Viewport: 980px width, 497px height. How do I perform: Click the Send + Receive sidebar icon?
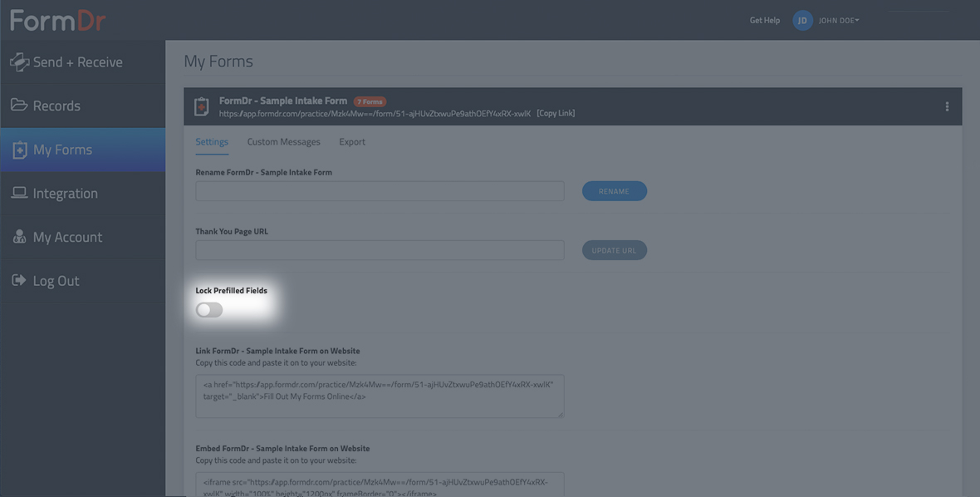click(19, 62)
